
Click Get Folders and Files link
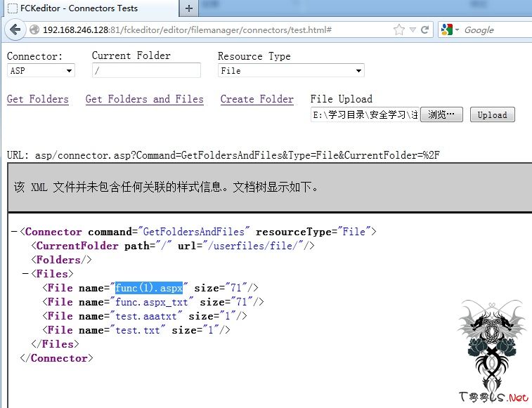[x=145, y=99]
